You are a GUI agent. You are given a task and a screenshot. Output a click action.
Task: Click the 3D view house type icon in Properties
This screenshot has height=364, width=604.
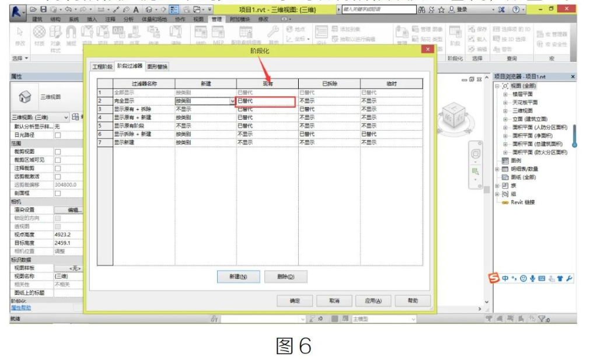click(25, 97)
